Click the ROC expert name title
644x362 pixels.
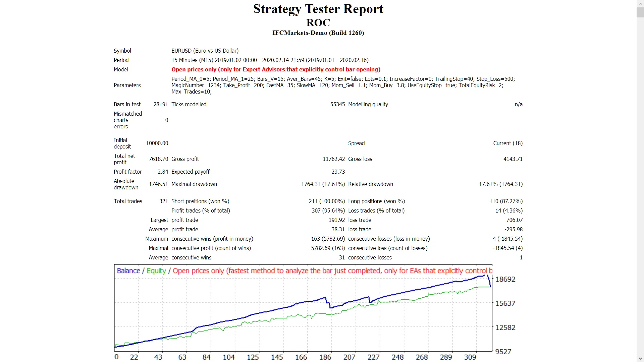click(318, 23)
